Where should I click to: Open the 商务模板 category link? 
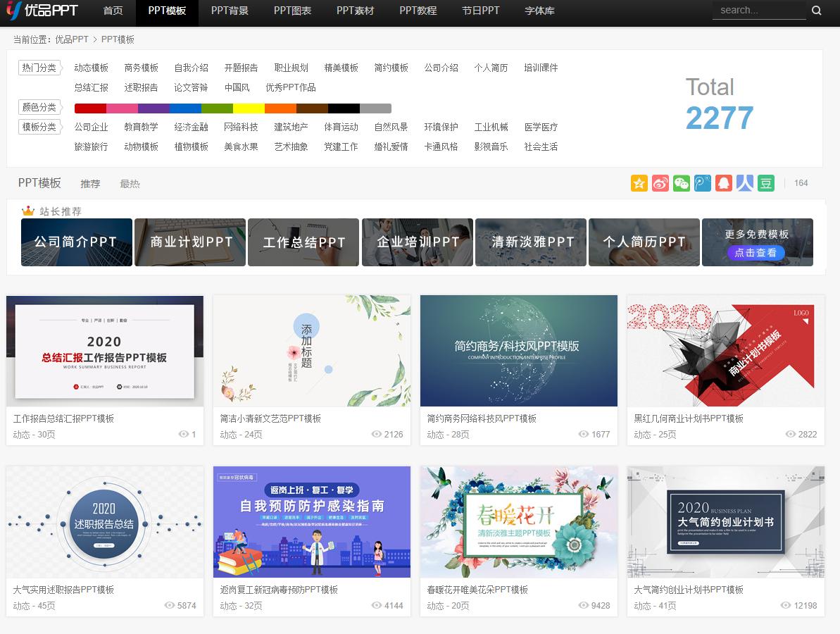click(x=140, y=68)
